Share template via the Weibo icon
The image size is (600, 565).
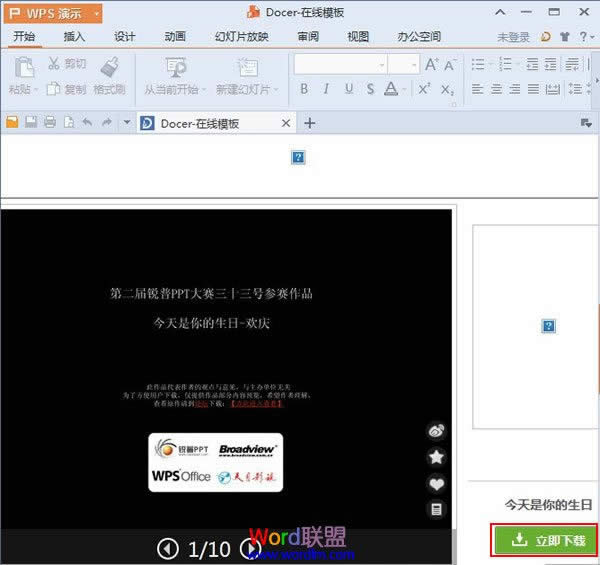(436, 431)
